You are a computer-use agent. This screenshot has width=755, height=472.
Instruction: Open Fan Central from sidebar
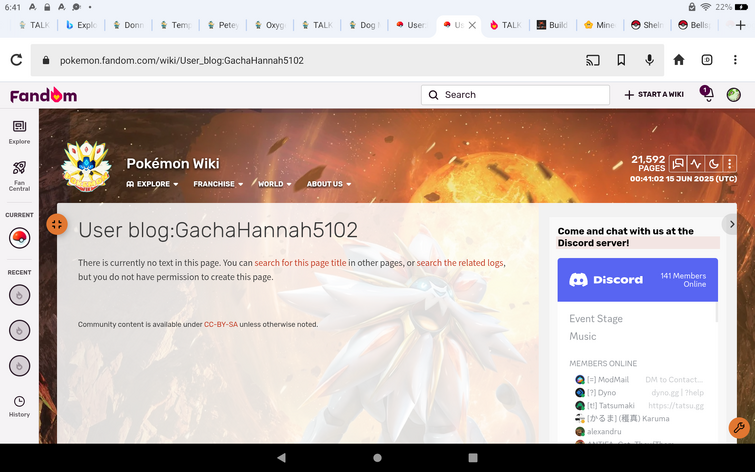coord(19,176)
